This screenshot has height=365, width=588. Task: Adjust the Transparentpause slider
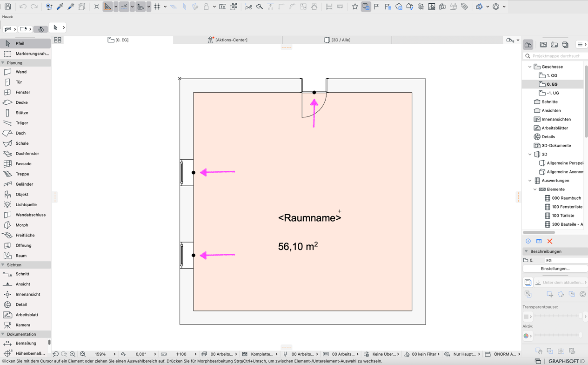tap(558, 316)
